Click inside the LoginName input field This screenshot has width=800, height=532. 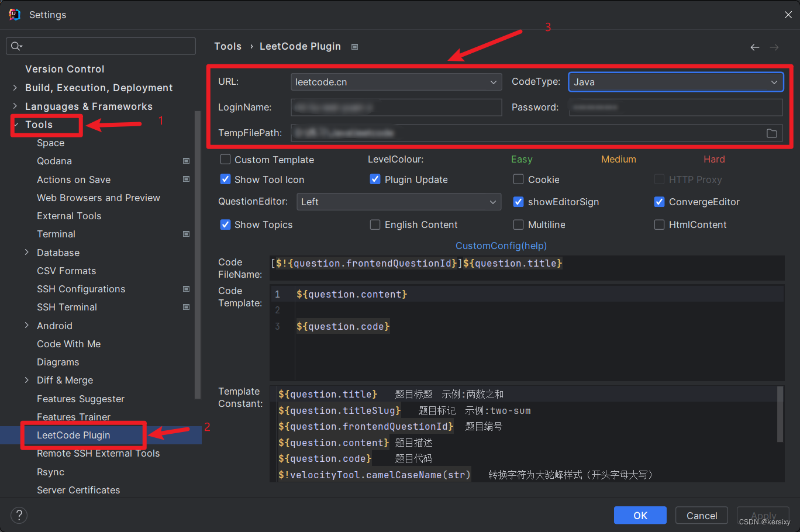396,107
